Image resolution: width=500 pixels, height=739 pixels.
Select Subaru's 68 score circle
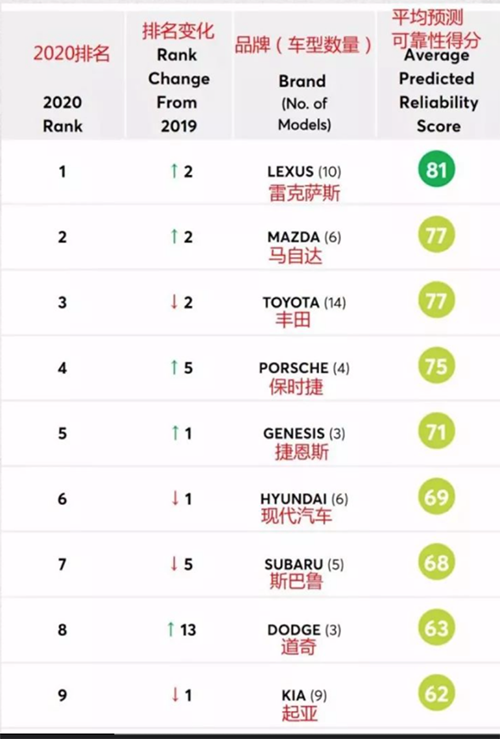pyautogui.click(x=436, y=562)
